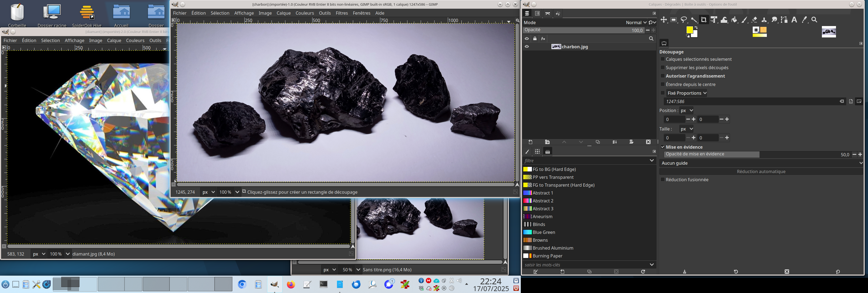The width and height of the screenshot is (868, 293).
Task: Enable Calques sélectionnés seulement checkbox
Action: coord(662,59)
